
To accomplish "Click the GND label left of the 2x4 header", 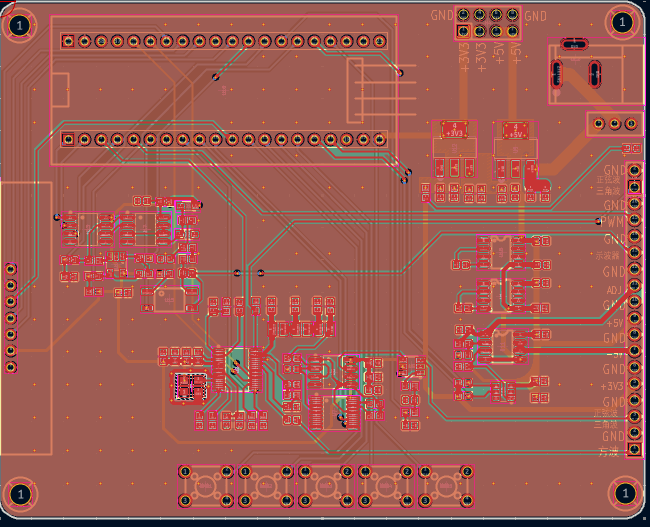I will (442, 15).
